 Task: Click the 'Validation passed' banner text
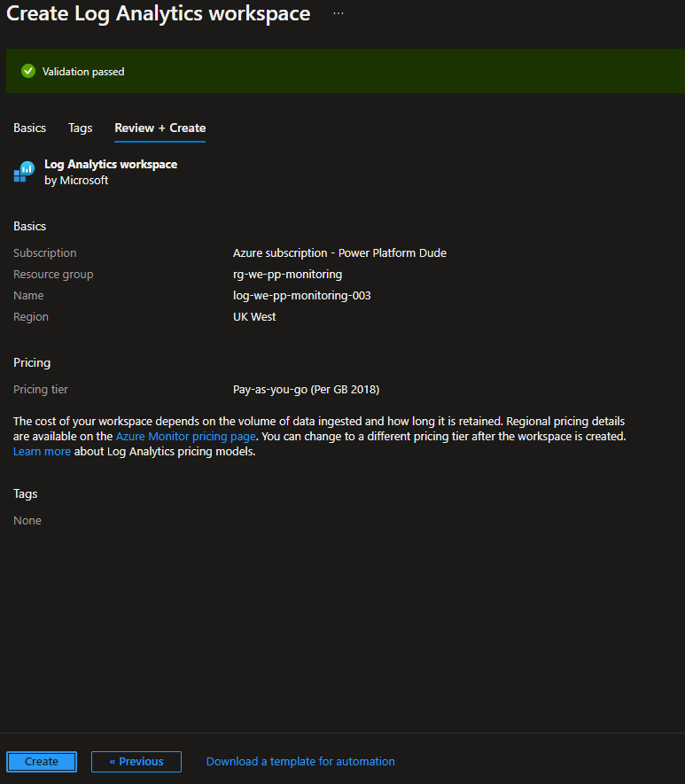tap(83, 72)
